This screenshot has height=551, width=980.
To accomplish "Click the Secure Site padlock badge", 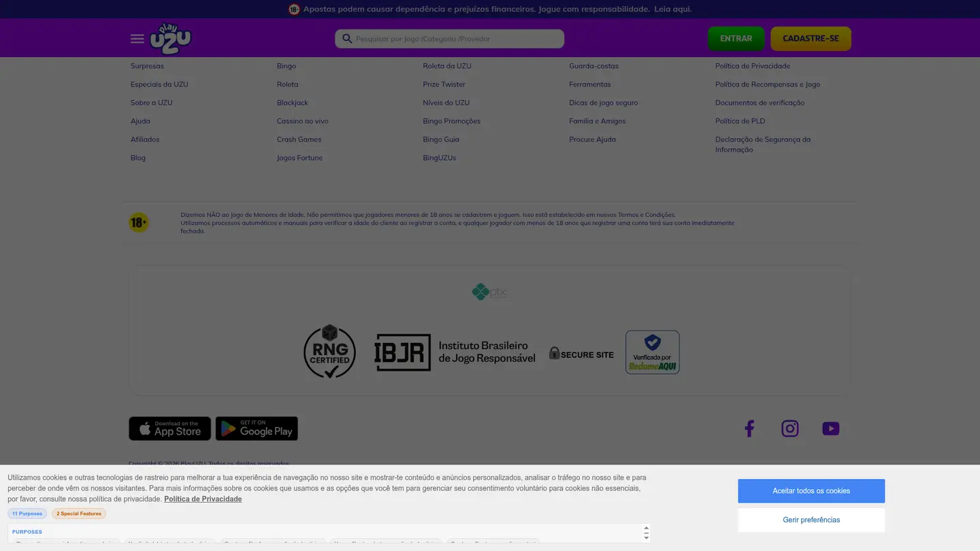I will (x=581, y=354).
